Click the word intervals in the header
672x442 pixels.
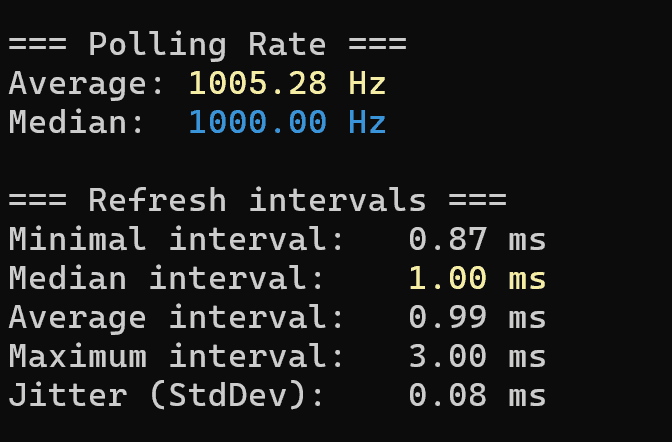click(x=337, y=200)
